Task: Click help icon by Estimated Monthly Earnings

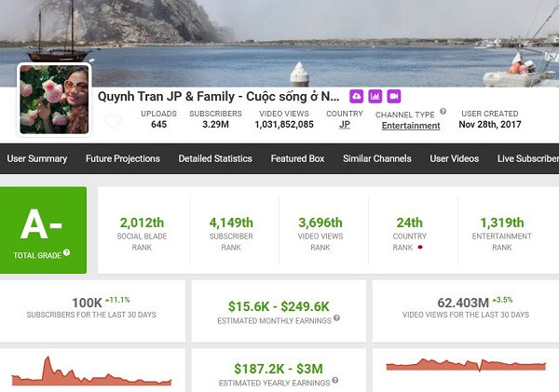Action: coord(334,321)
